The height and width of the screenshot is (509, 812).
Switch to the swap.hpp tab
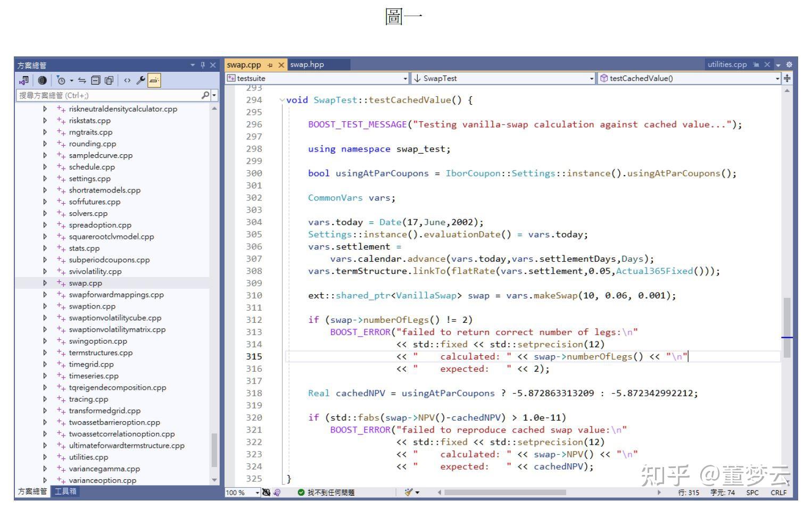point(307,64)
